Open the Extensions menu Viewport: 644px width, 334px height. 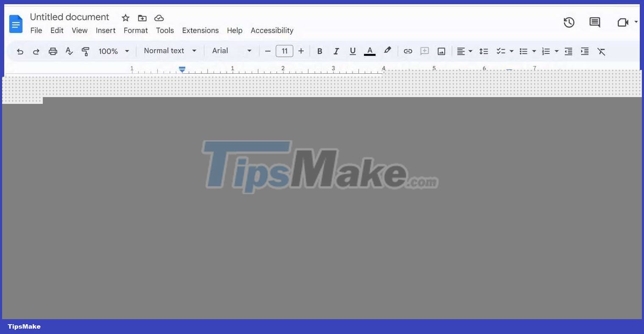point(200,30)
